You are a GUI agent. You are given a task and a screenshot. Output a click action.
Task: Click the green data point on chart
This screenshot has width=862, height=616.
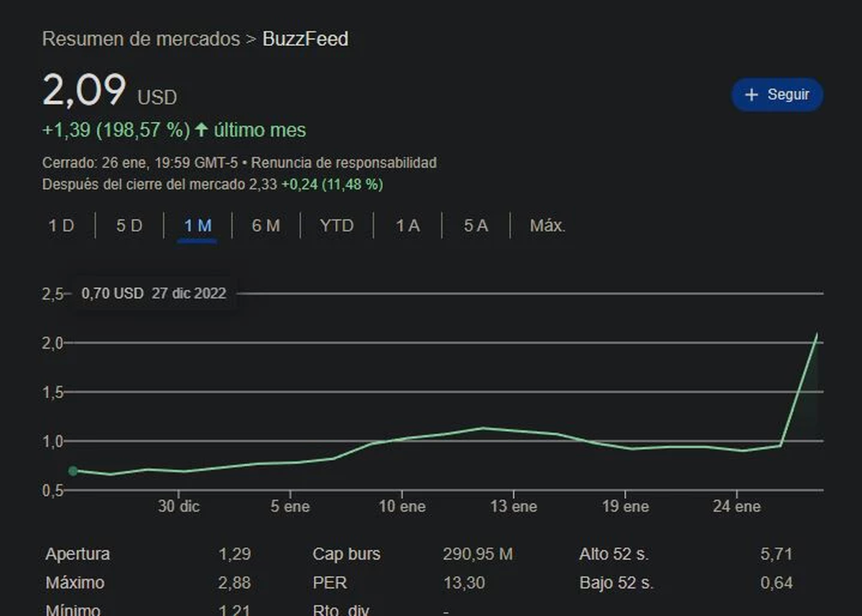(x=73, y=471)
